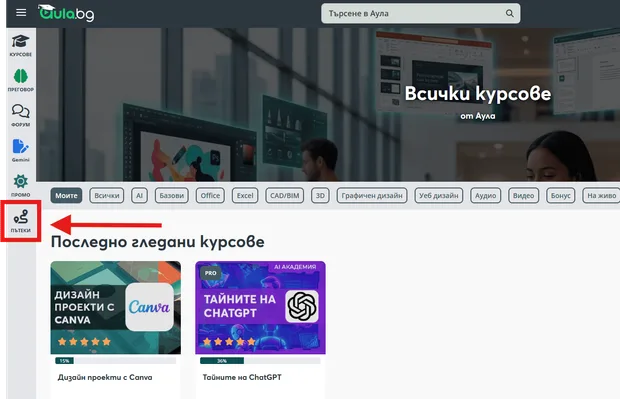Click the 'от Аула' banner subtitle
620x399 pixels.
coord(478,116)
